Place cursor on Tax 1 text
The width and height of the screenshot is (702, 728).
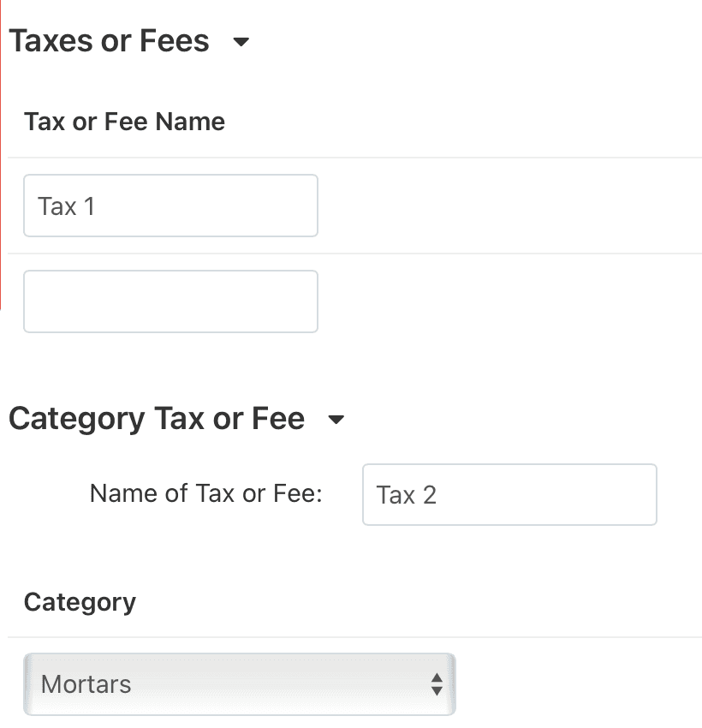(x=67, y=206)
